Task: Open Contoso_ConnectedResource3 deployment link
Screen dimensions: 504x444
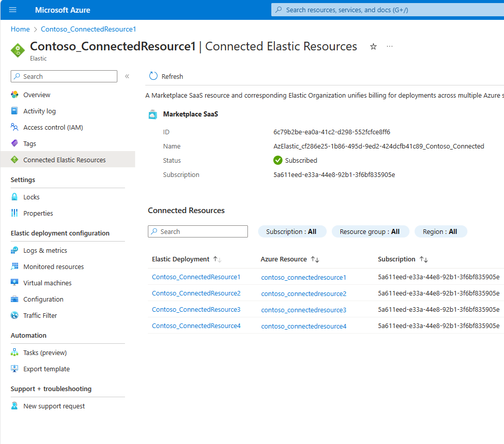Action: point(196,310)
